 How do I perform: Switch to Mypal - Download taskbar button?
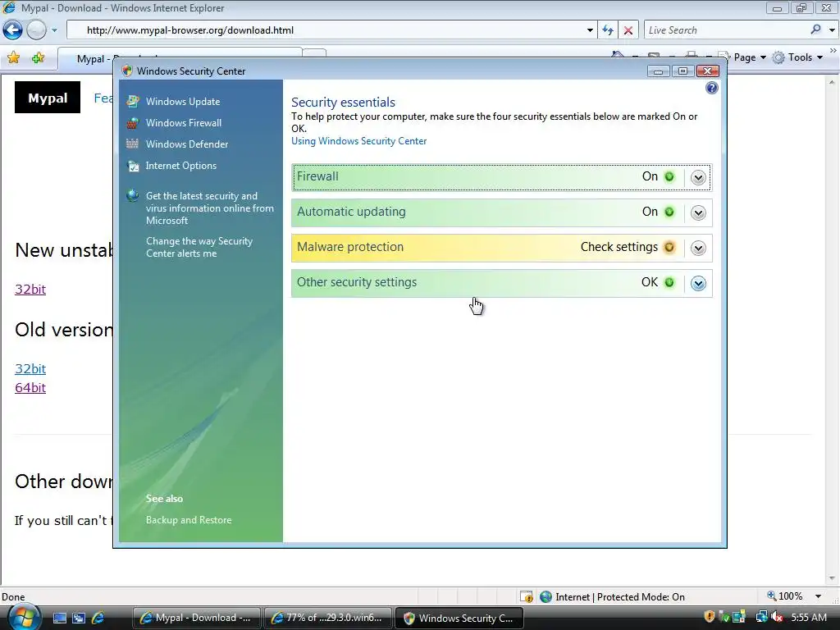196,618
